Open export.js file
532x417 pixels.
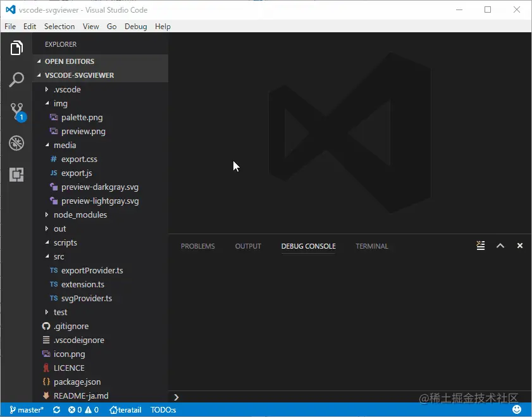(101, 173)
